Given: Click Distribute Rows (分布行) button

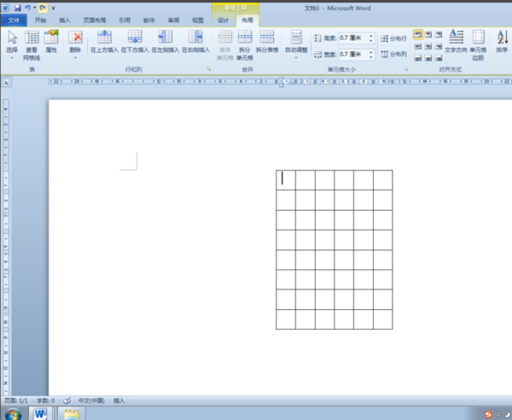Looking at the screenshot, I should pos(393,38).
